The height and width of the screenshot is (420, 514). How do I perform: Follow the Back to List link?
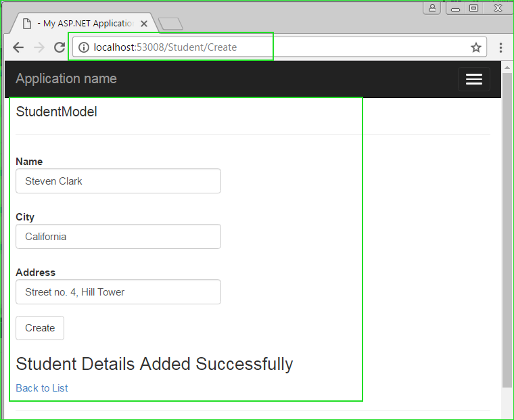click(x=42, y=388)
